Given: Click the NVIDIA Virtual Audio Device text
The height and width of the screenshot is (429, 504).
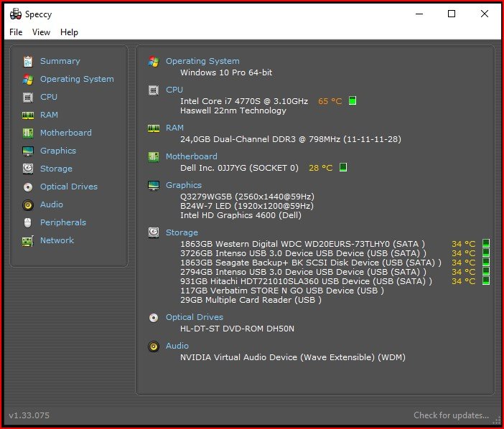Looking at the screenshot, I should (x=293, y=357).
